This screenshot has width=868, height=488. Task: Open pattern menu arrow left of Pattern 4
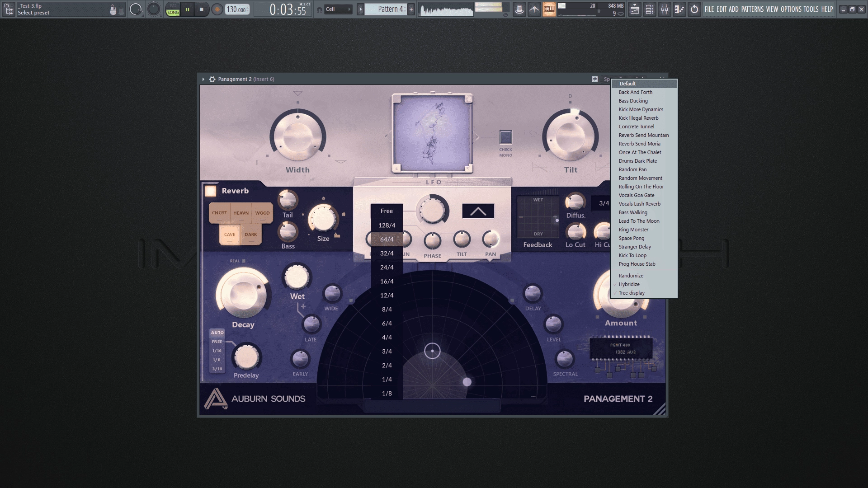pyautogui.click(x=360, y=9)
